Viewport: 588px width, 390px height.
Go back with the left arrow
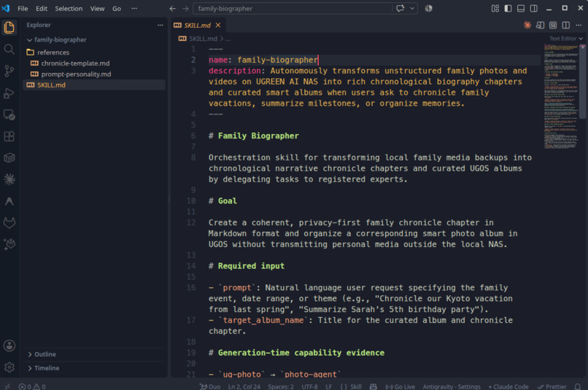[x=172, y=8]
